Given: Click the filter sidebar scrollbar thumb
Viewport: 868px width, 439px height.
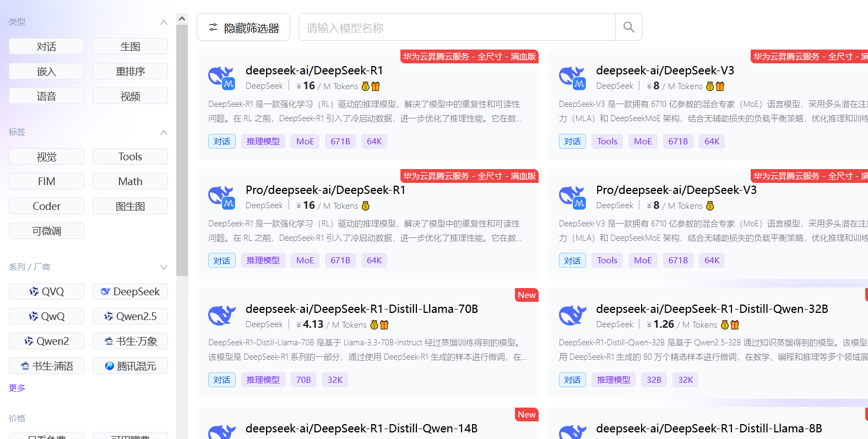Looking at the screenshot, I should point(182,150).
